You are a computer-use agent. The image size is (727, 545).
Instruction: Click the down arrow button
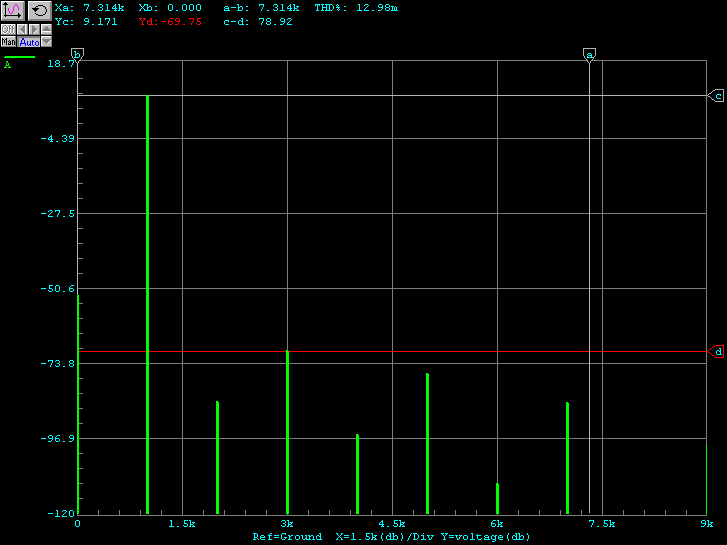(46, 42)
